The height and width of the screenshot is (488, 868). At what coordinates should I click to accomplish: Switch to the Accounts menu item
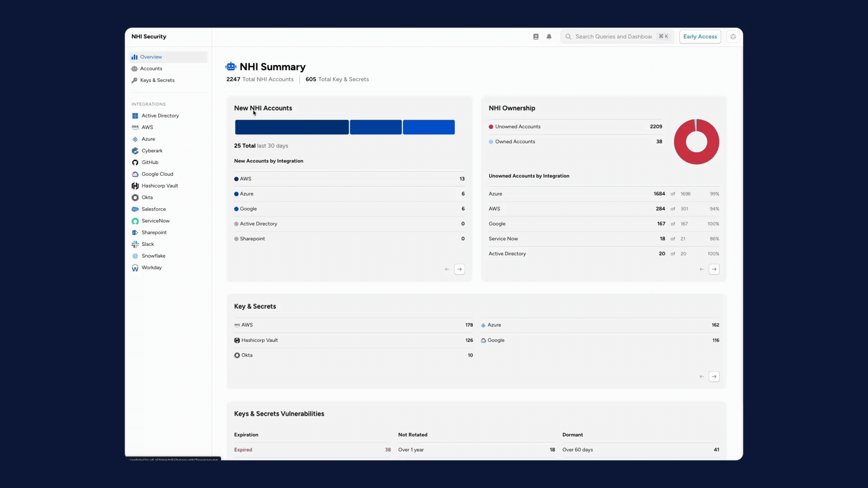click(151, 69)
